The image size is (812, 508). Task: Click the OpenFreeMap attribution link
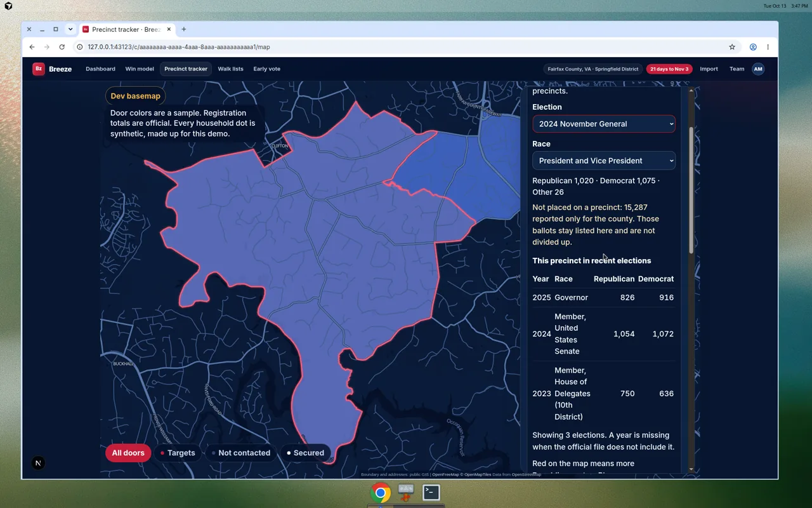pos(446,474)
